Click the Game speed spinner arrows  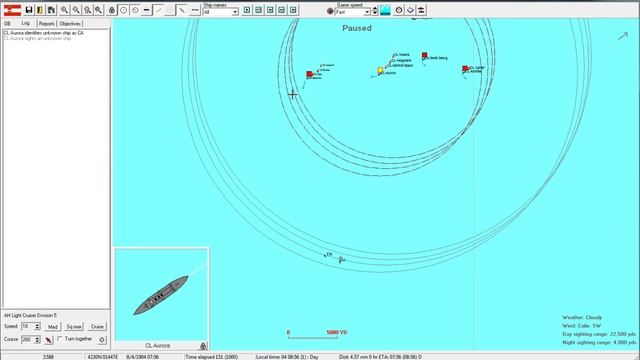[x=375, y=11]
